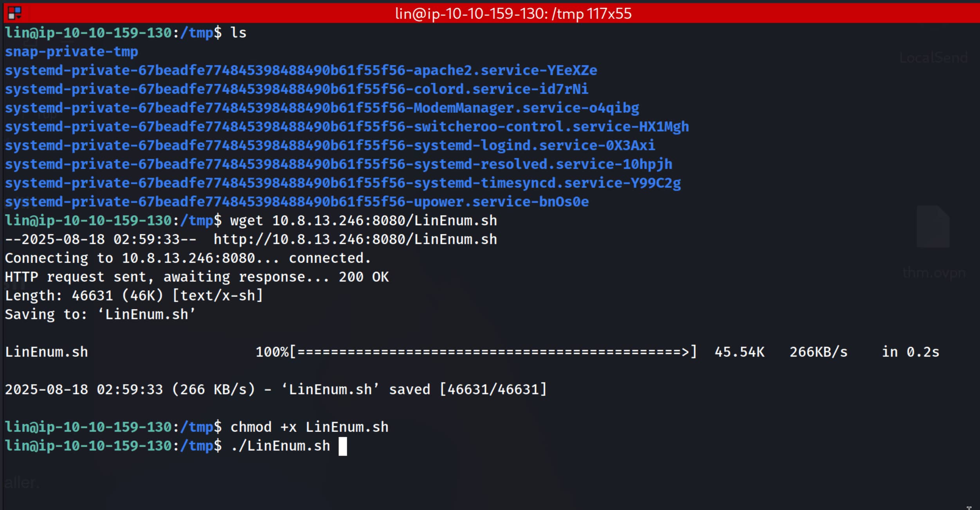Click the ModemManager.service directory entry
Image resolution: width=980 pixels, height=510 pixels.
click(322, 108)
